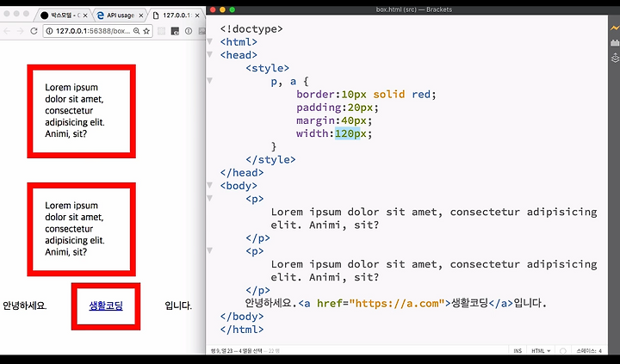Go back in the browser
Image resolution: width=620 pixels, height=364 pixels.
[6, 31]
